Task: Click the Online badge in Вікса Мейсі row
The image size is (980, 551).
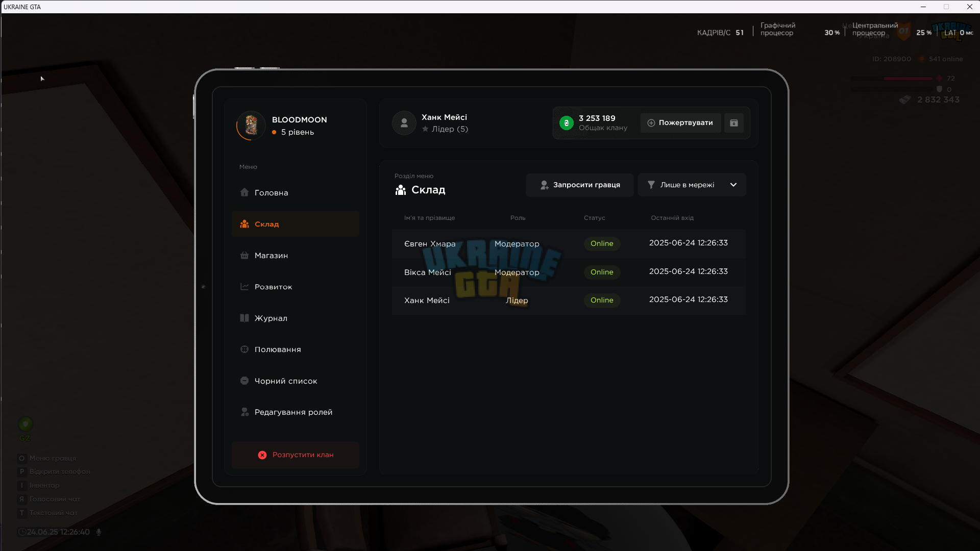Action: coord(602,272)
